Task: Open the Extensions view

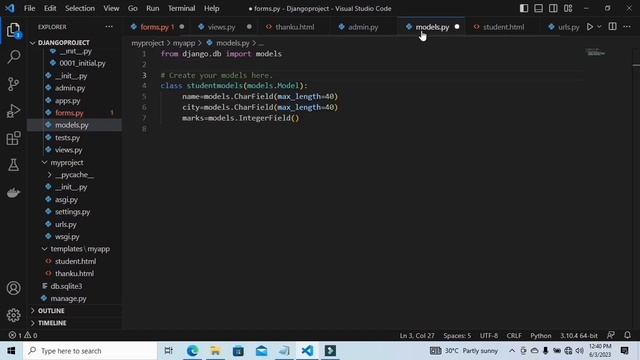Action: (x=13, y=138)
